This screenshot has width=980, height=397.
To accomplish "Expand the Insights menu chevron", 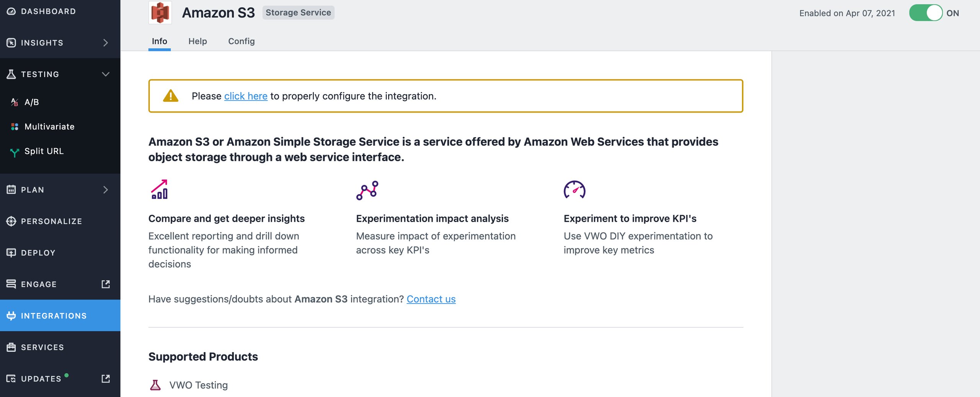I will [106, 42].
